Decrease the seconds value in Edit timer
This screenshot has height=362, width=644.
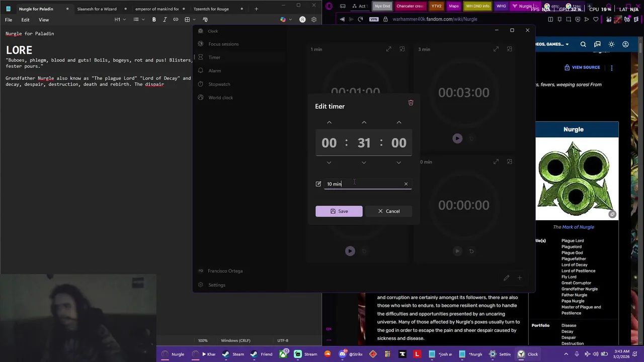(399, 162)
